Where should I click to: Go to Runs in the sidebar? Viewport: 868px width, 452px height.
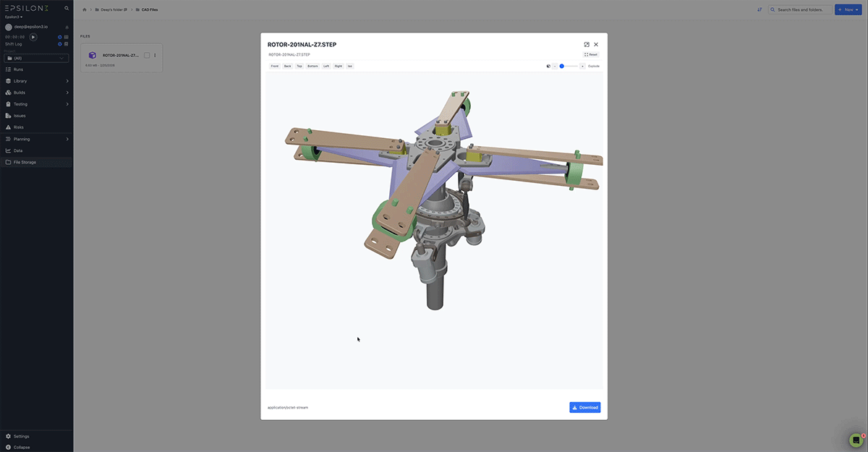pos(36,69)
